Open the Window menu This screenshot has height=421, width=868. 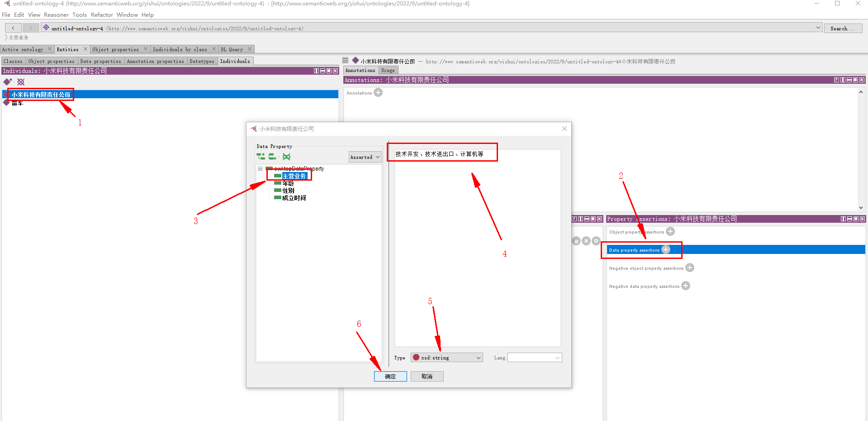point(127,15)
